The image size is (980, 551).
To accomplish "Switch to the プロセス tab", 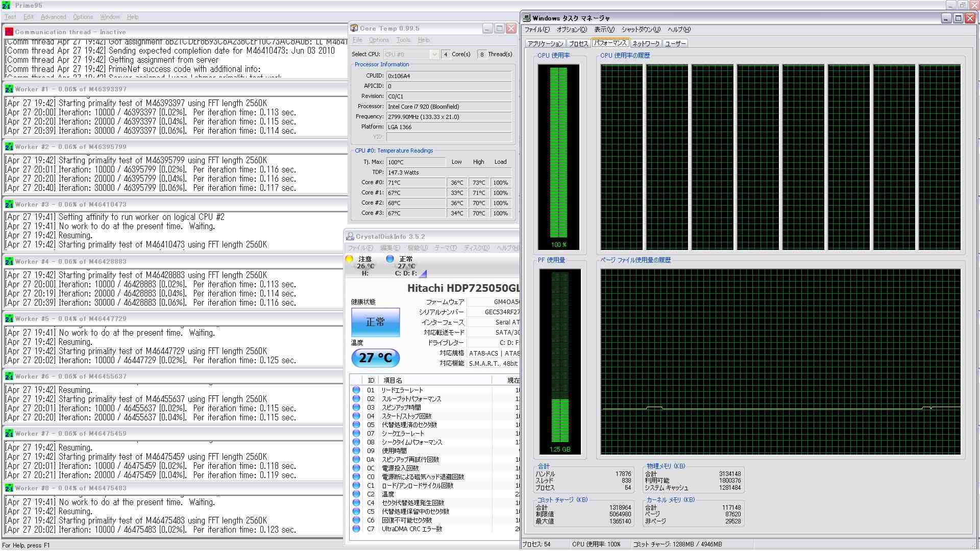I will click(578, 44).
